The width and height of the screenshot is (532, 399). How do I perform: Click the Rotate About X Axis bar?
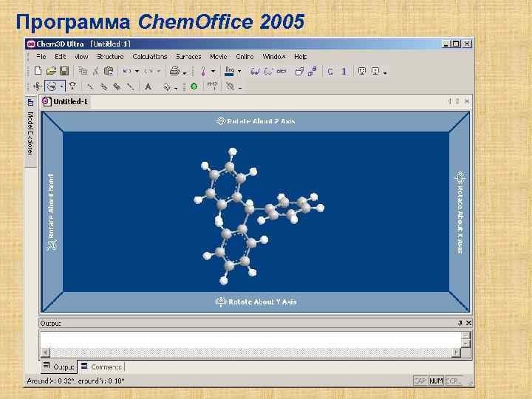pos(460,212)
